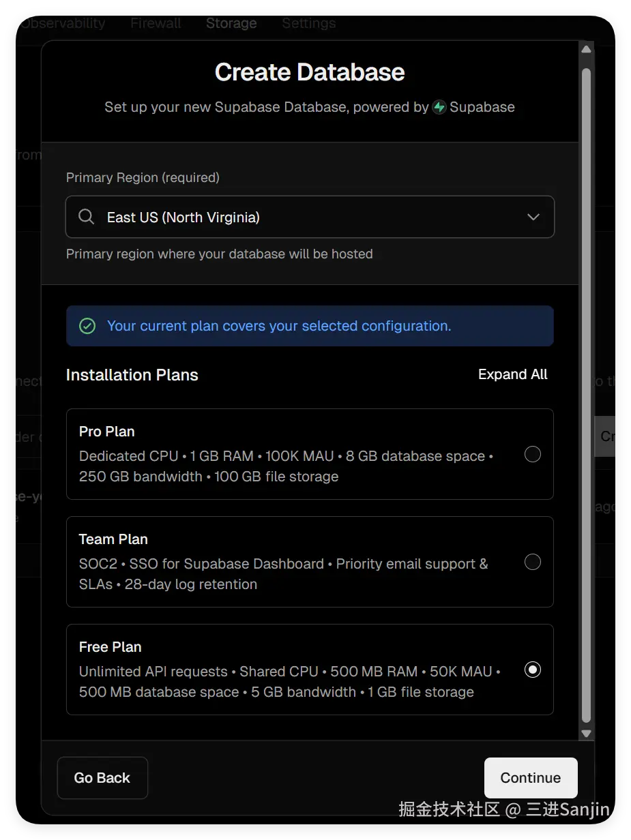Screen dimensions: 631x840
Task: Click the Team Plan card title
Action: tap(113, 539)
